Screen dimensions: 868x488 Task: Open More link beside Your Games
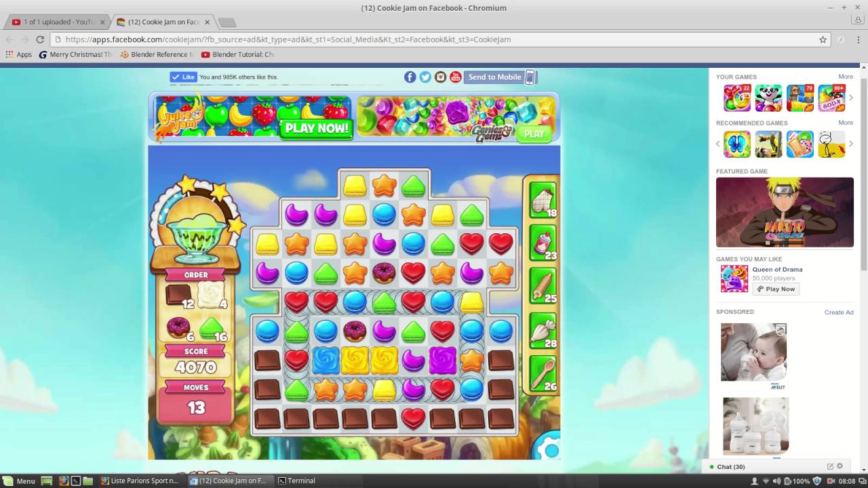(x=846, y=77)
